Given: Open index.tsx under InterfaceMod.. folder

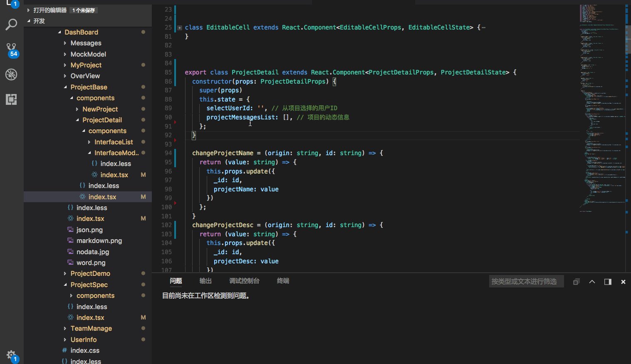Looking at the screenshot, I should 114,175.
